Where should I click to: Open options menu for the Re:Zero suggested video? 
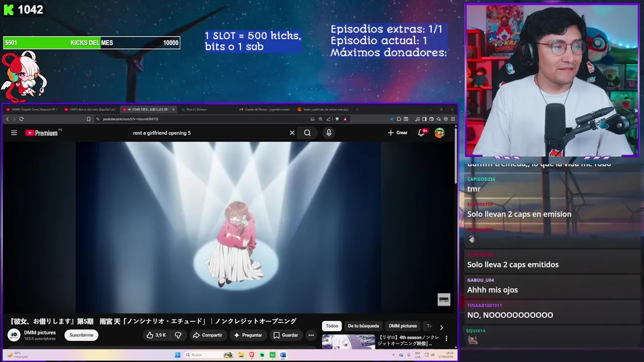point(446,338)
